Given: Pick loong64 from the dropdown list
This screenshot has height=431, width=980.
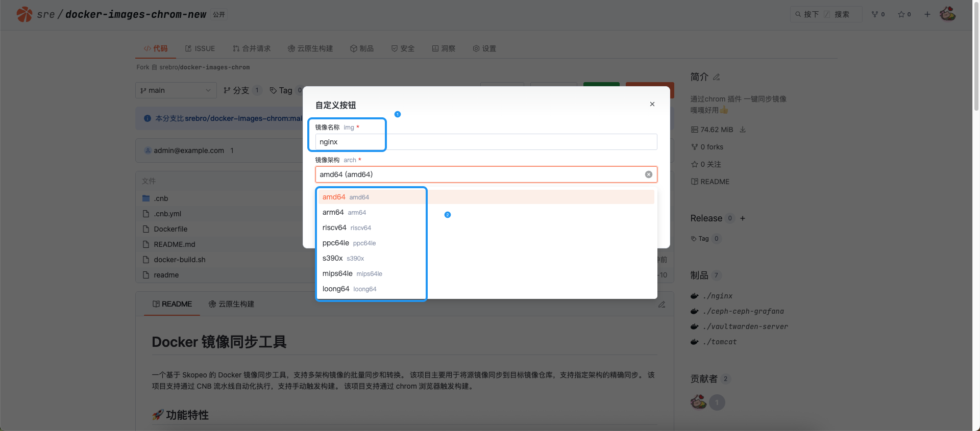Looking at the screenshot, I should pyautogui.click(x=336, y=289).
